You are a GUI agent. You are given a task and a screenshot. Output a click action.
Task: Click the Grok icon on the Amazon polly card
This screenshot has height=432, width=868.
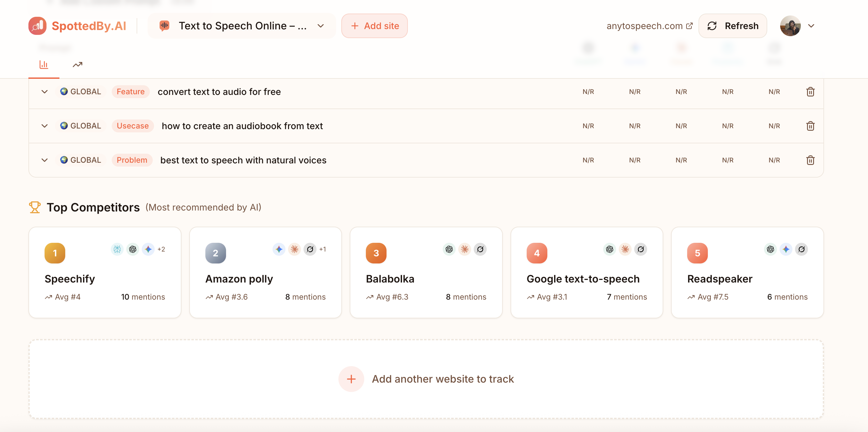310,249
